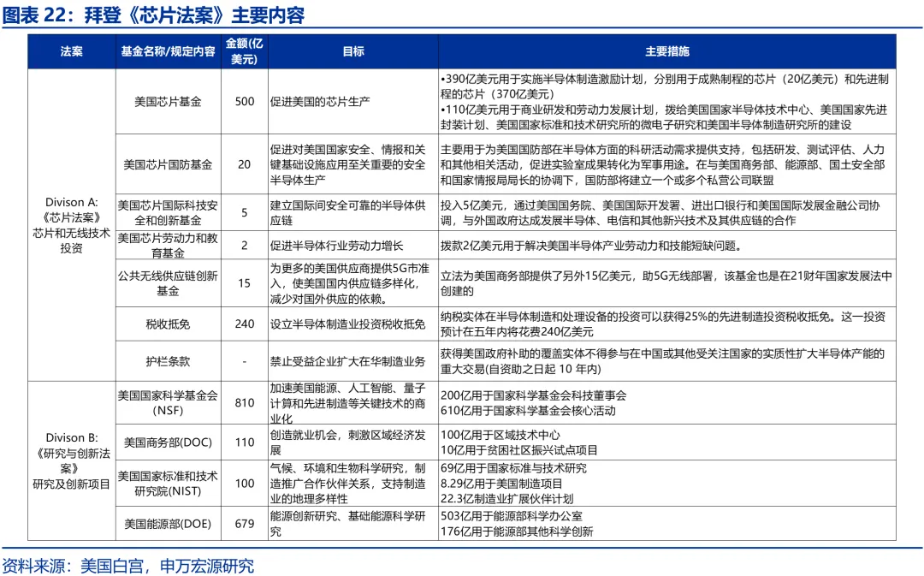Click the Divison A 芯片法案 row group cell

pyautogui.click(x=72, y=225)
